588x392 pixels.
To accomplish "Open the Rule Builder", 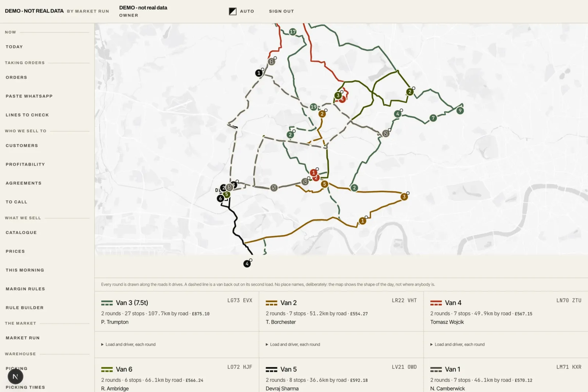I will tap(25, 308).
